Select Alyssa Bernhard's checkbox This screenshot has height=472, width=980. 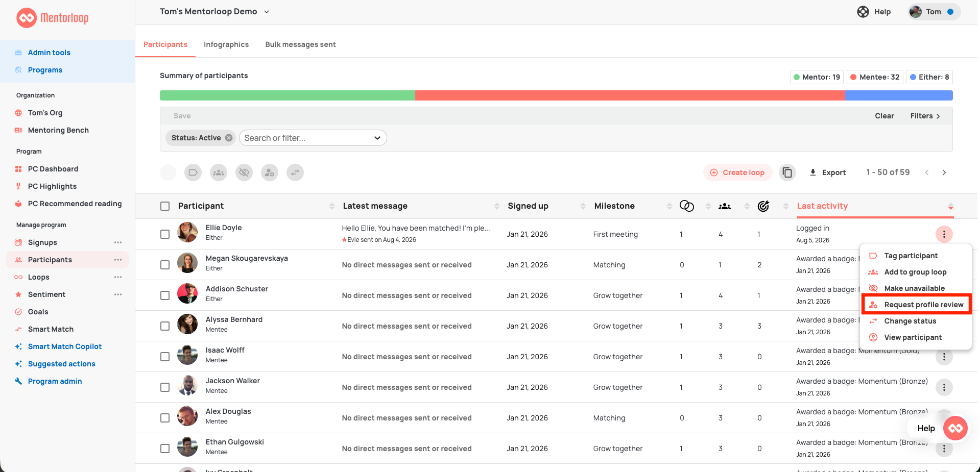[165, 326]
